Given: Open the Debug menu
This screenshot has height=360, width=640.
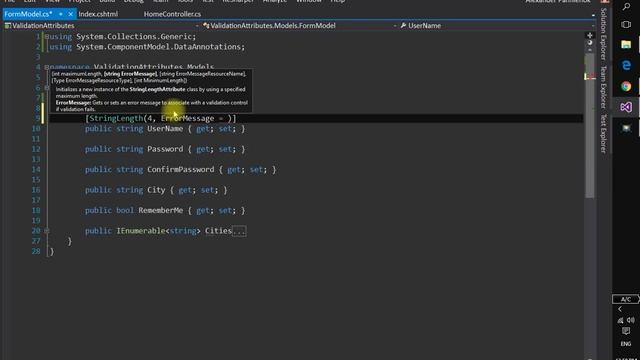Looking at the screenshot, I should pyautogui.click(x=134, y=1).
